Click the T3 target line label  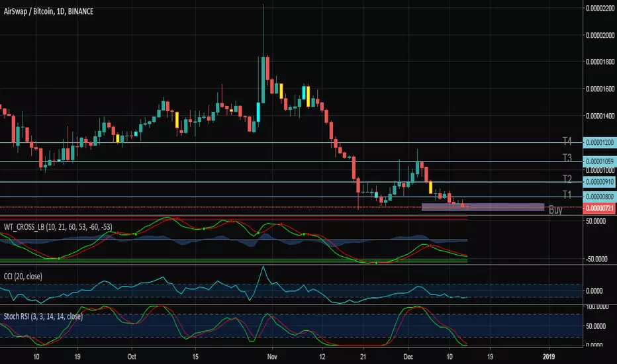(x=567, y=158)
